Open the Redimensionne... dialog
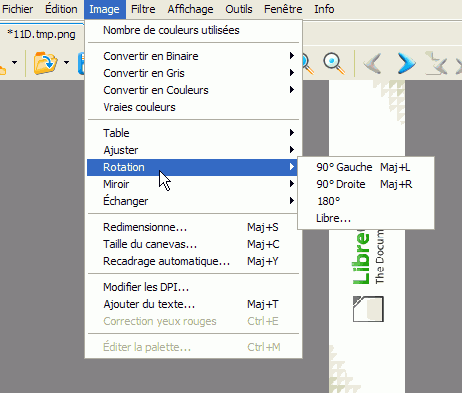 tap(193, 227)
